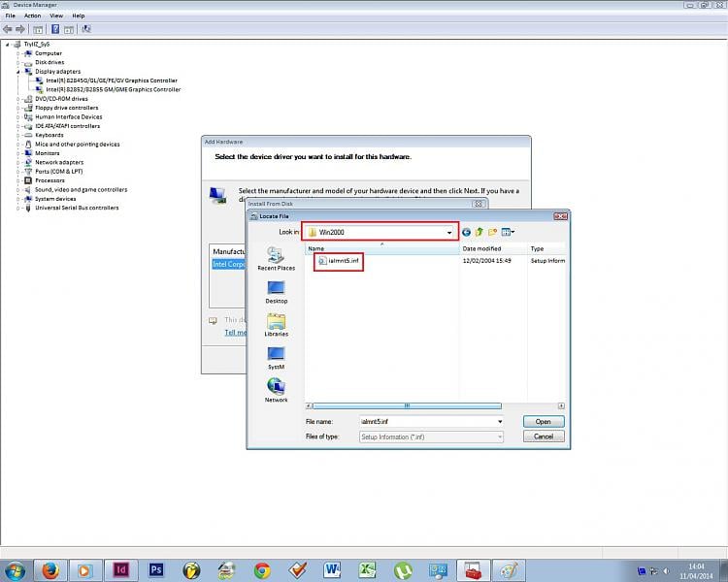728x582 pixels.
Task: Click the Open button
Action: tap(544, 422)
